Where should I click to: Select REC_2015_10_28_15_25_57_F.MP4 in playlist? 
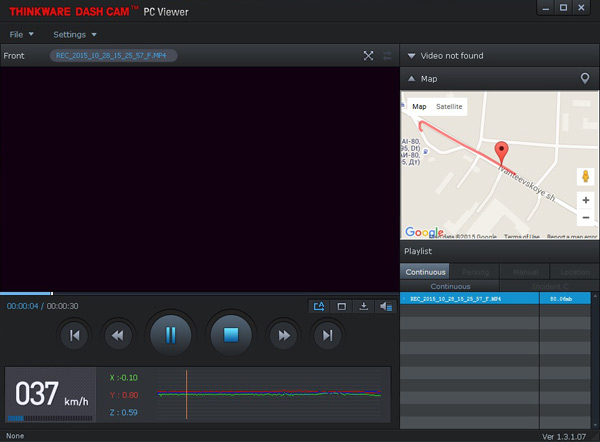coord(470,298)
